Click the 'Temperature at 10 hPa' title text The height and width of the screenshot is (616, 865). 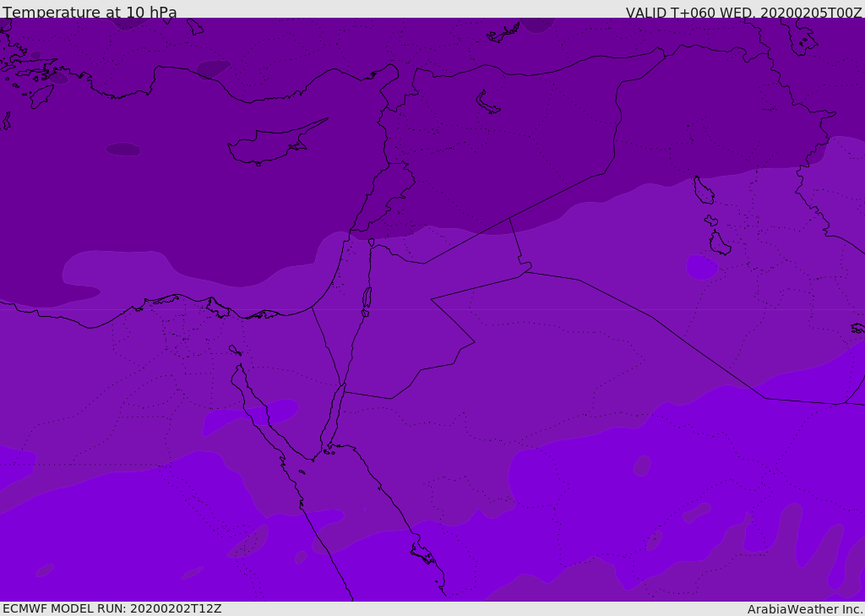(x=90, y=12)
